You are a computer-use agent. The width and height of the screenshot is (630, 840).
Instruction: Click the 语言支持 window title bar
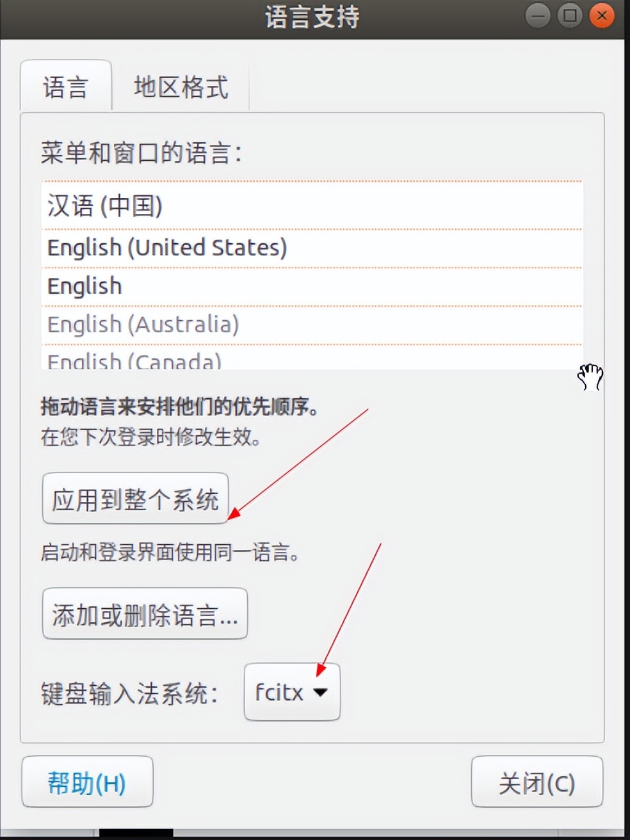(x=312, y=17)
